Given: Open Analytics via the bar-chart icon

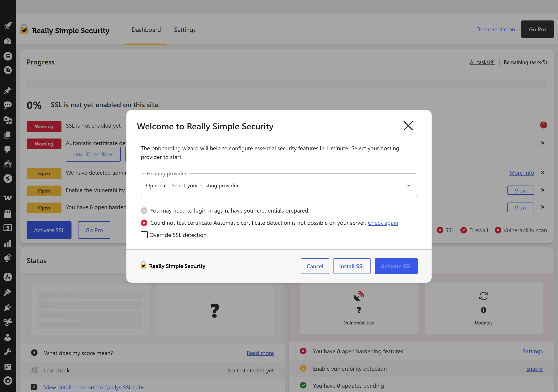Looking at the screenshot, I should click(x=8, y=243).
